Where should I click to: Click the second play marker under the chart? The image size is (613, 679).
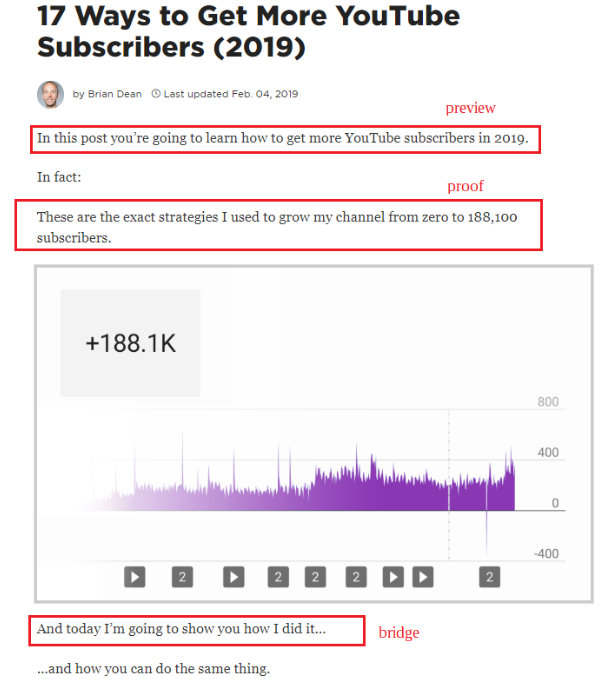pyautogui.click(x=233, y=576)
